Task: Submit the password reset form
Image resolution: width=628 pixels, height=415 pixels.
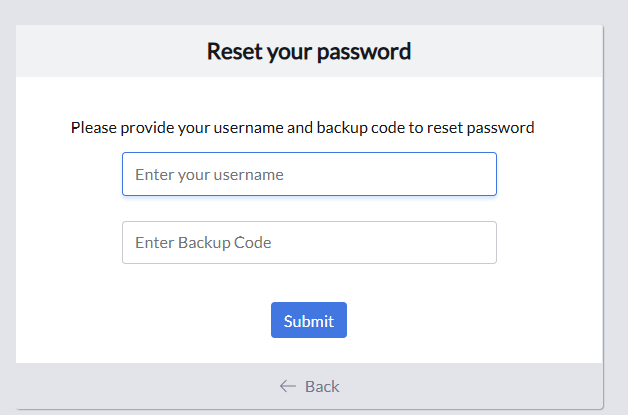Action: tap(309, 320)
